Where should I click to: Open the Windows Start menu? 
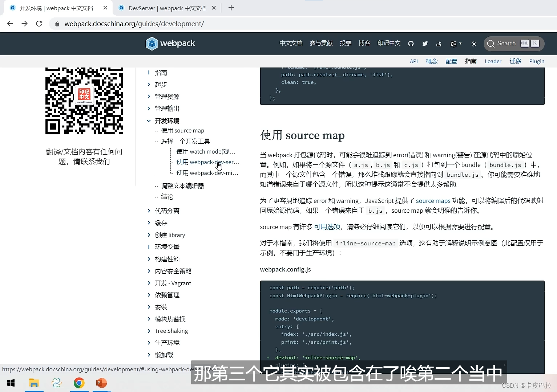click(11, 383)
